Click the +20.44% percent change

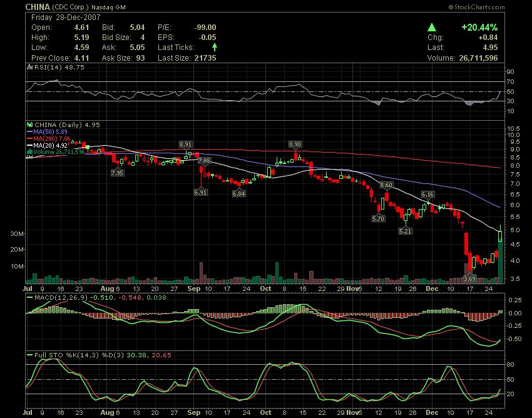(479, 28)
